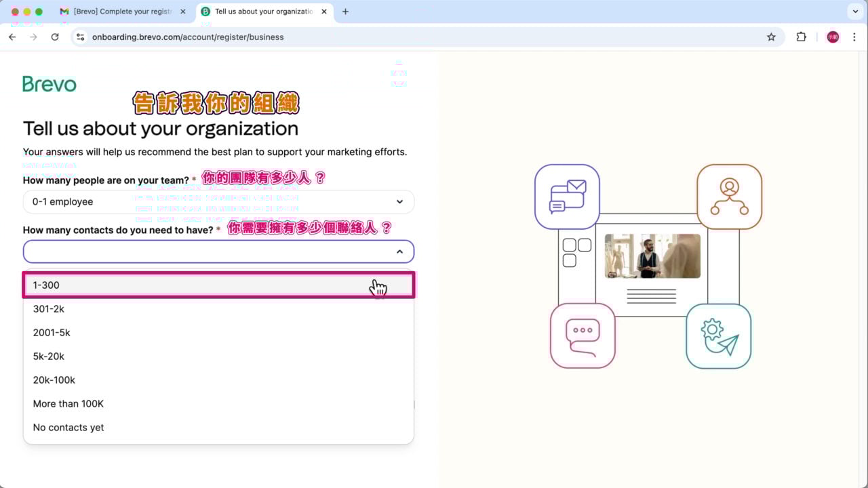868x488 pixels.
Task: Click the address bar URL
Action: coord(188,37)
